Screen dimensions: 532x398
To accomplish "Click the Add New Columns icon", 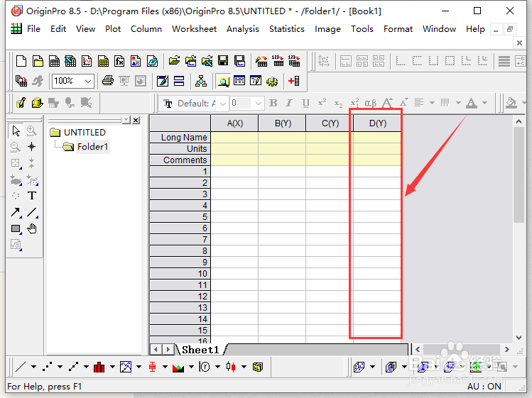I will [x=294, y=81].
